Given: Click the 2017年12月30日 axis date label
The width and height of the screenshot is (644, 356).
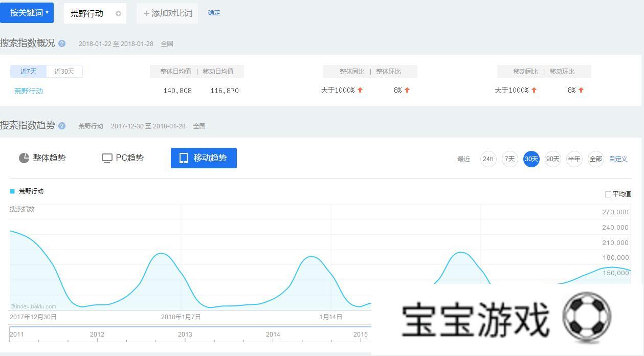Looking at the screenshot, I should [x=33, y=317].
